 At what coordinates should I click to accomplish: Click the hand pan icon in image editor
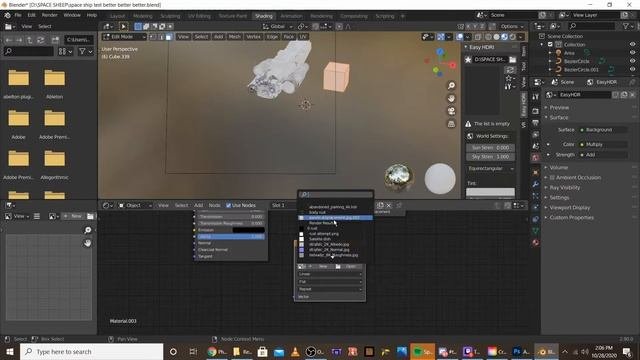tap(87, 243)
